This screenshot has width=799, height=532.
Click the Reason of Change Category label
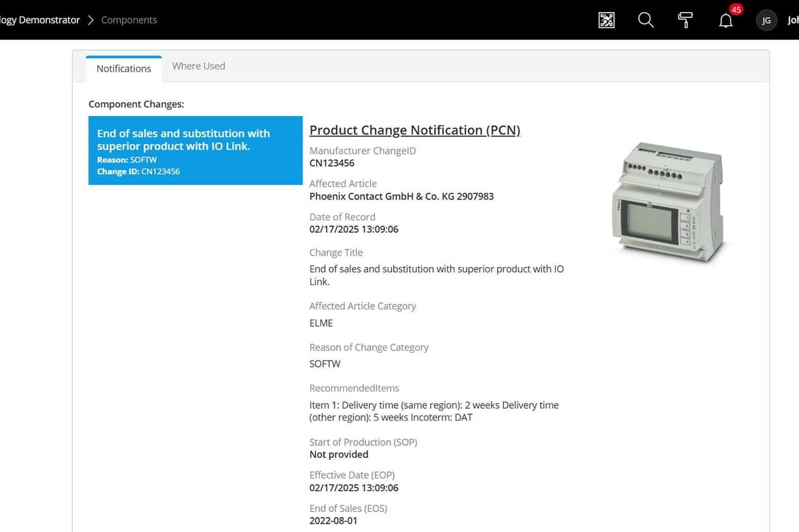369,347
